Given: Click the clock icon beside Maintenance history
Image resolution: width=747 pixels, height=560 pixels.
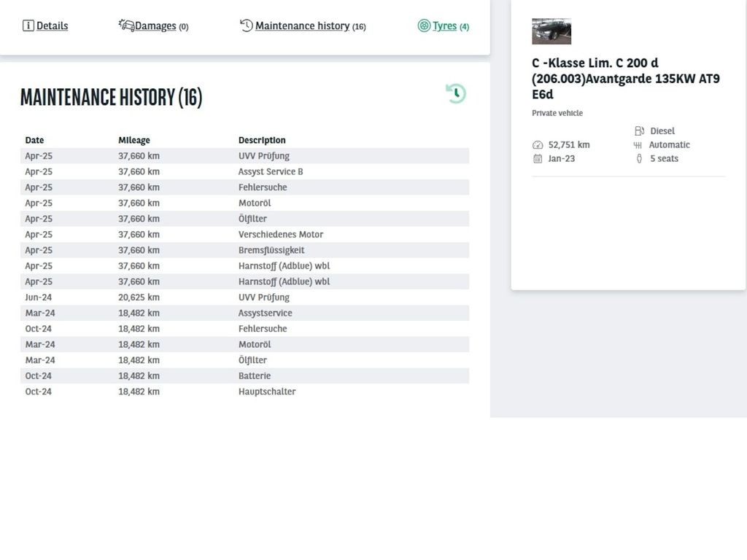Looking at the screenshot, I should click(x=247, y=26).
